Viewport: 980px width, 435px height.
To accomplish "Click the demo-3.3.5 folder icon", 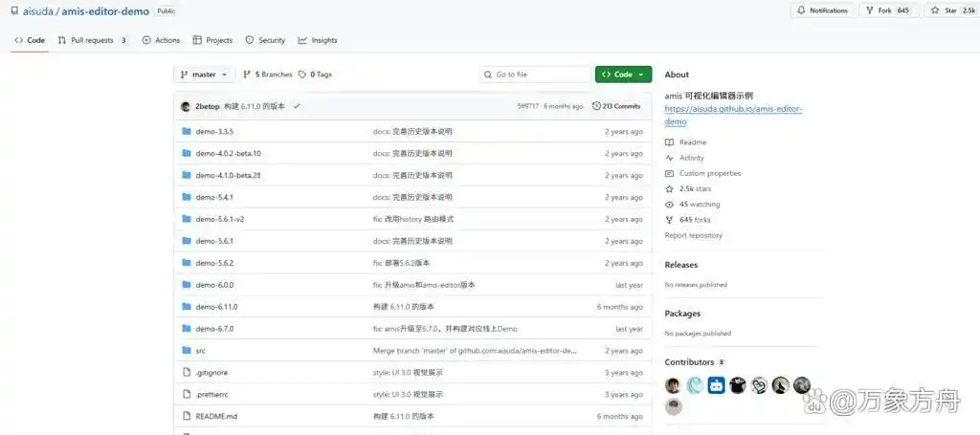I will pyautogui.click(x=187, y=132).
